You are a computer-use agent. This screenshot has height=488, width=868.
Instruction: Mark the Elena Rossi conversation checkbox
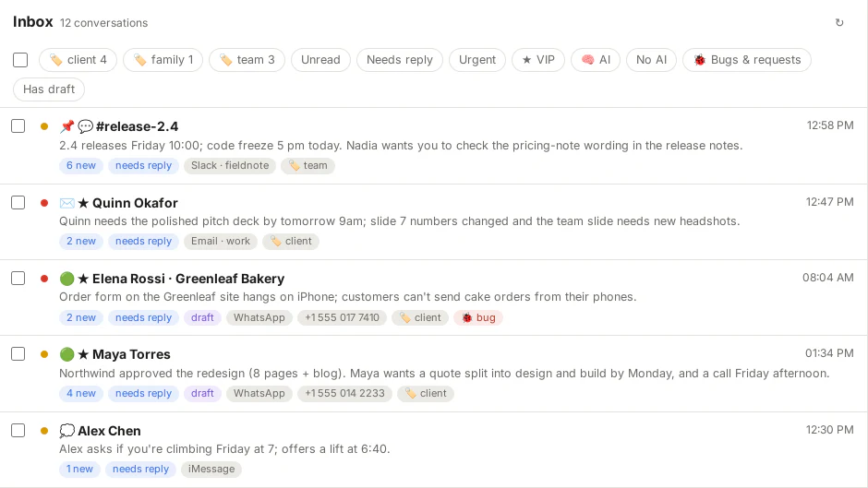tap(18, 279)
